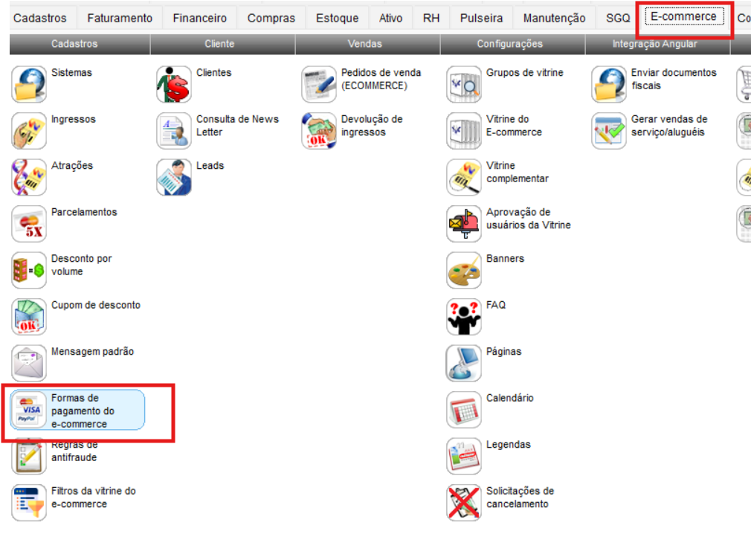This screenshot has height=560, width=751.
Task: Click the Configurações section header
Action: 512,44
